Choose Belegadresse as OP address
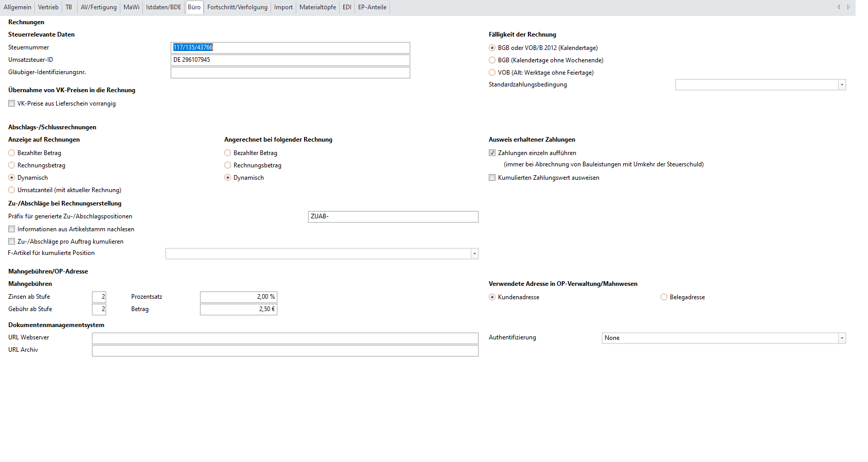 tap(664, 297)
